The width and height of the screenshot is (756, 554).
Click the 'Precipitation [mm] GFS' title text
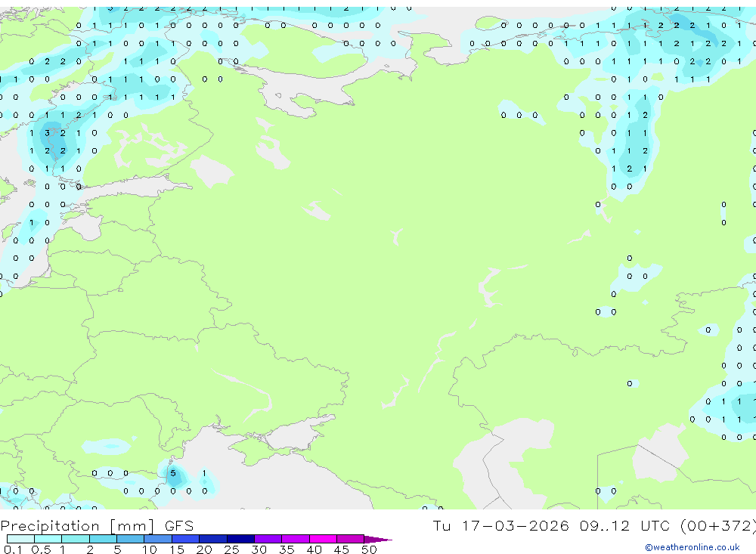pyautogui.click(x=97, y=526)
